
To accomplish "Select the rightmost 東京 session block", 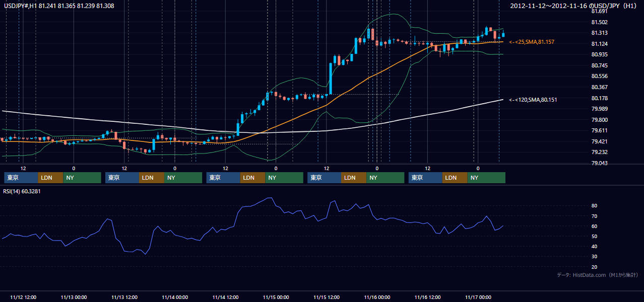I will (425, 178).
